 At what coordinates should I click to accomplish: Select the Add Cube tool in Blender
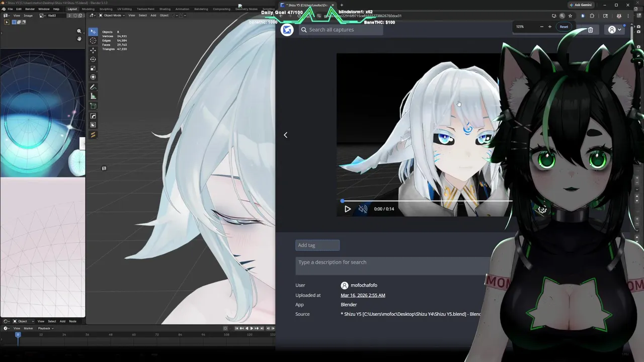[93, 106]
